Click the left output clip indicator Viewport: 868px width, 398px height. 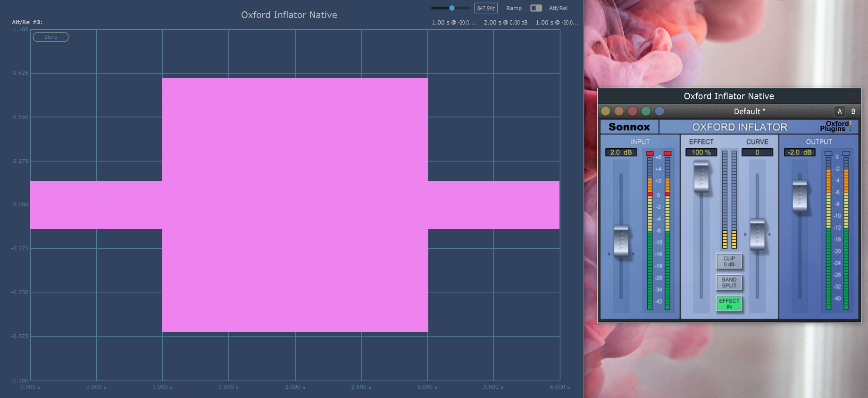(828, 153)
